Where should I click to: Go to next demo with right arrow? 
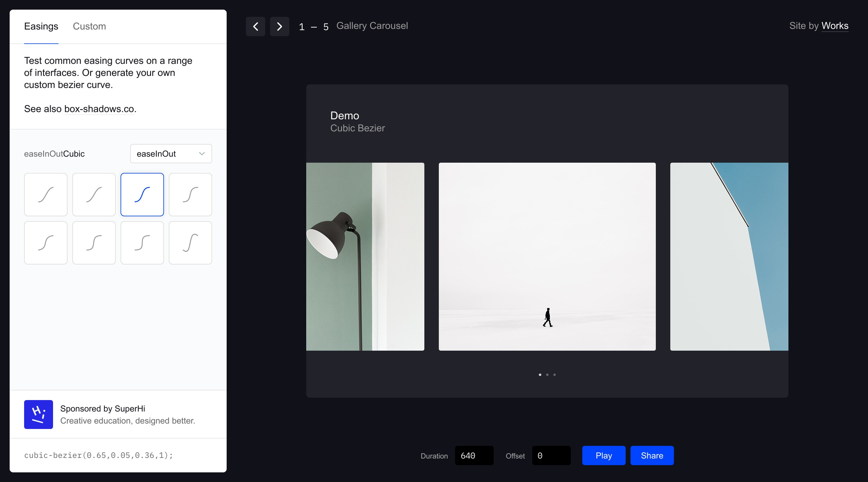click(x=279, y=26)
